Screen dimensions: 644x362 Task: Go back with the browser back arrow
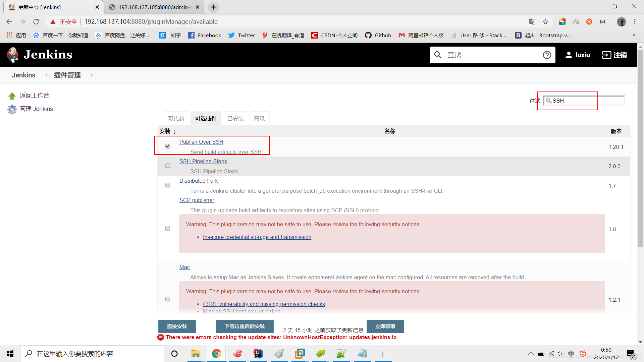(9, 22)
